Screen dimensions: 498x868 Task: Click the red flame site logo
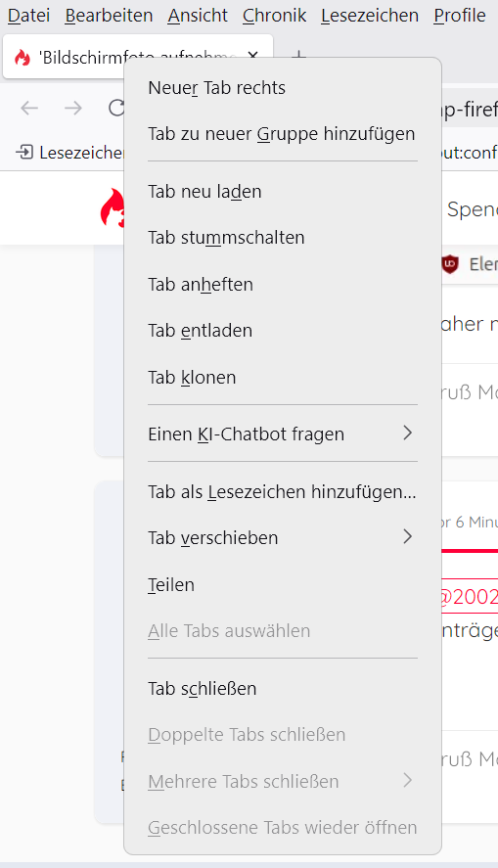pyautogui.click(x=113, y=208)
